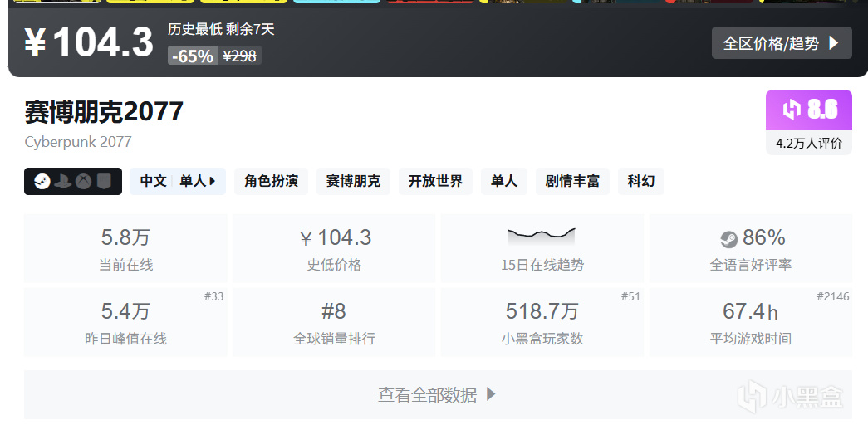Click the 4.2万人评价 review count

click(809, 144)
